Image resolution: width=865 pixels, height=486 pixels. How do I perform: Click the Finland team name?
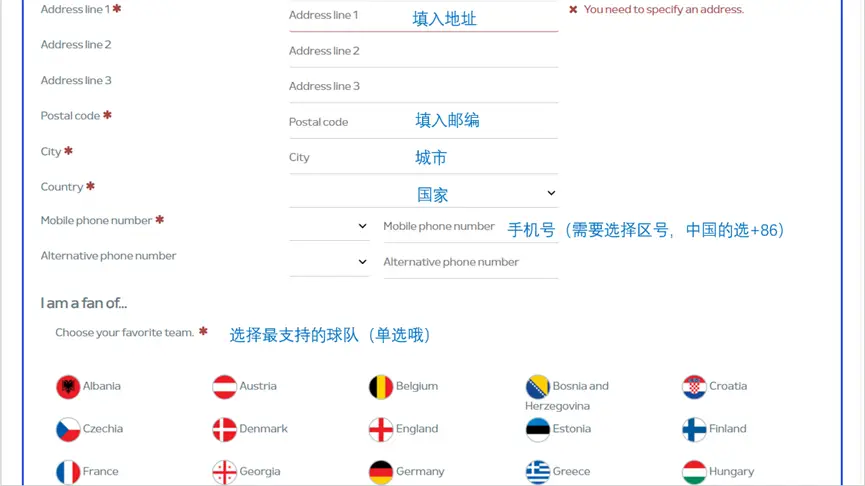click(x=728, y=429)
